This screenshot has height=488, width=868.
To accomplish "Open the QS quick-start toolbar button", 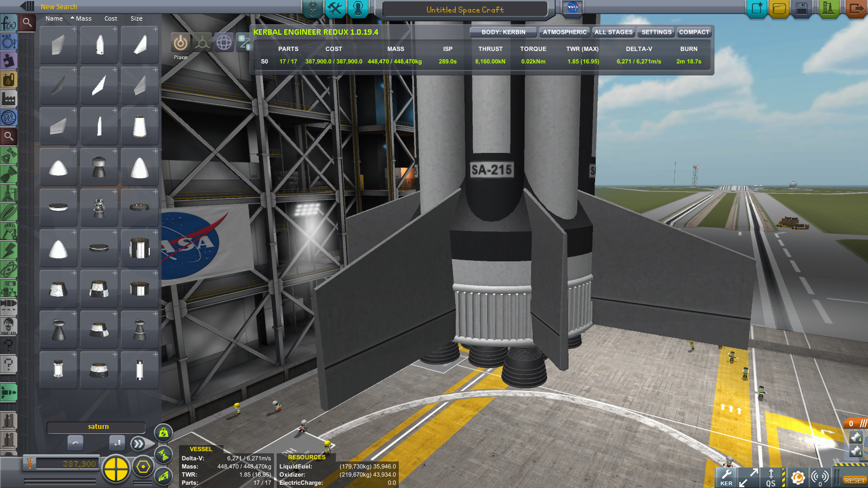I will 771,477.
